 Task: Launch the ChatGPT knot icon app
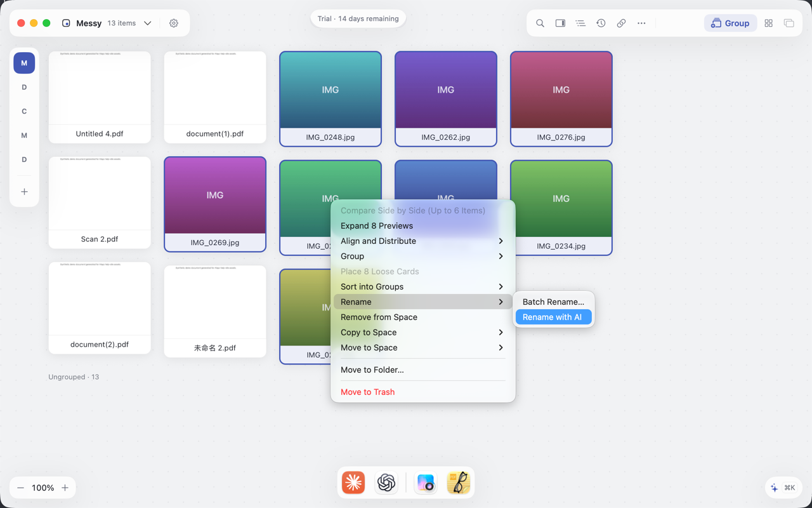[x=386, y=483]
